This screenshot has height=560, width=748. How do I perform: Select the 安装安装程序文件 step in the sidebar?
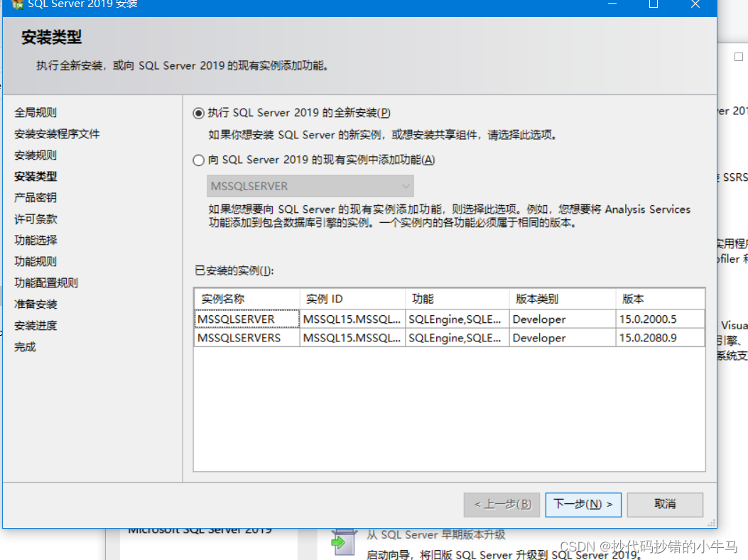pos(58,134)
